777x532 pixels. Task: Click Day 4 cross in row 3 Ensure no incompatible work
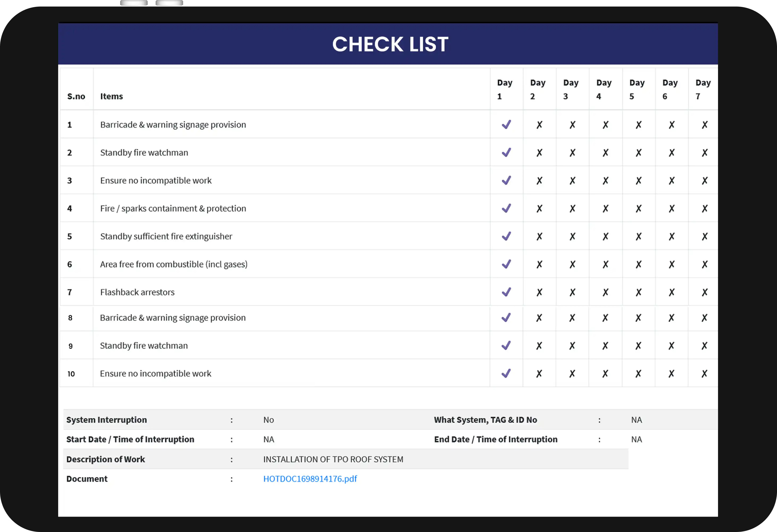(x=605, y=181)
